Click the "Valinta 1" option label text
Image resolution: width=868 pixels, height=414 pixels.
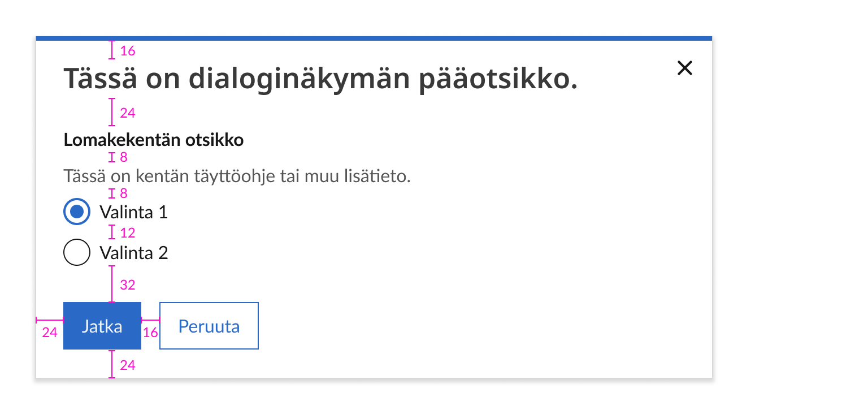coord(133,212)
